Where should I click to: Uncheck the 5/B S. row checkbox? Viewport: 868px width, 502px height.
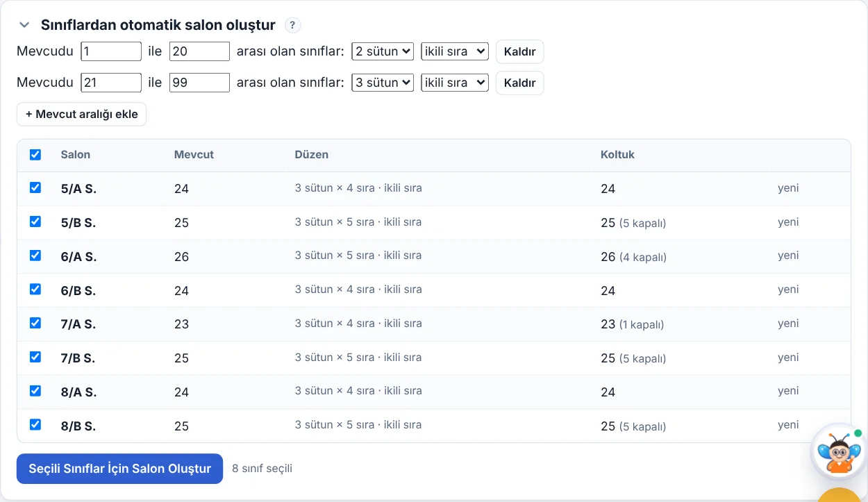point(35,221)
